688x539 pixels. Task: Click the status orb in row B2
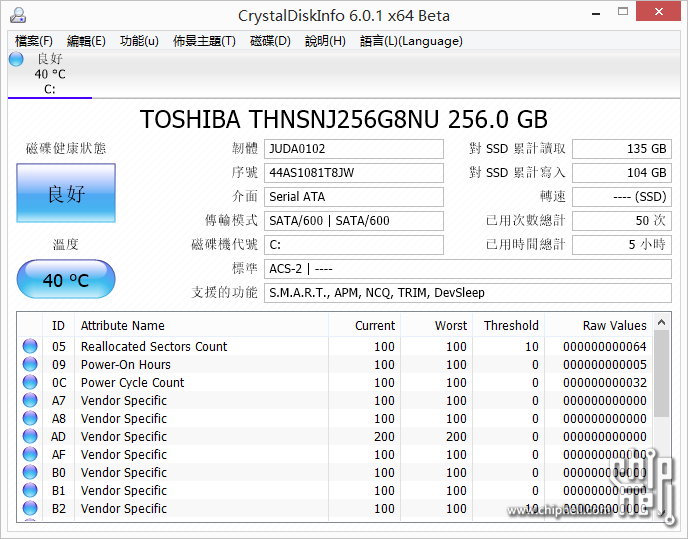point(30,508)
